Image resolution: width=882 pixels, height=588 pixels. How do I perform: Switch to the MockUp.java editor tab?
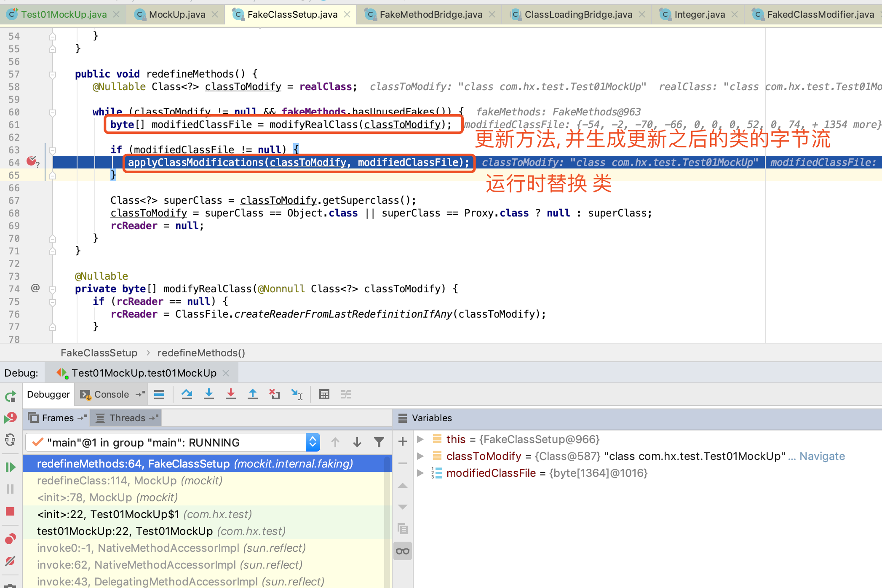(x=177, y=14)
